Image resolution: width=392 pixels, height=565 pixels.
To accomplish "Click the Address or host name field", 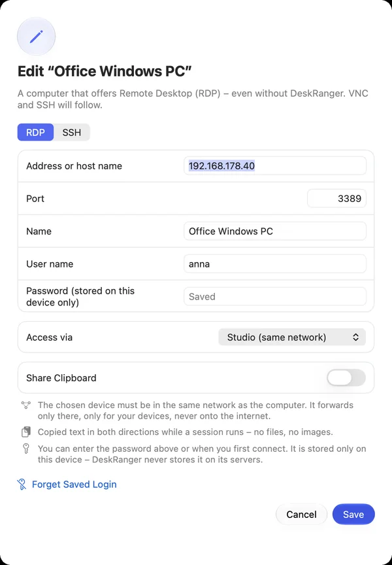I will tap(275, 165).
